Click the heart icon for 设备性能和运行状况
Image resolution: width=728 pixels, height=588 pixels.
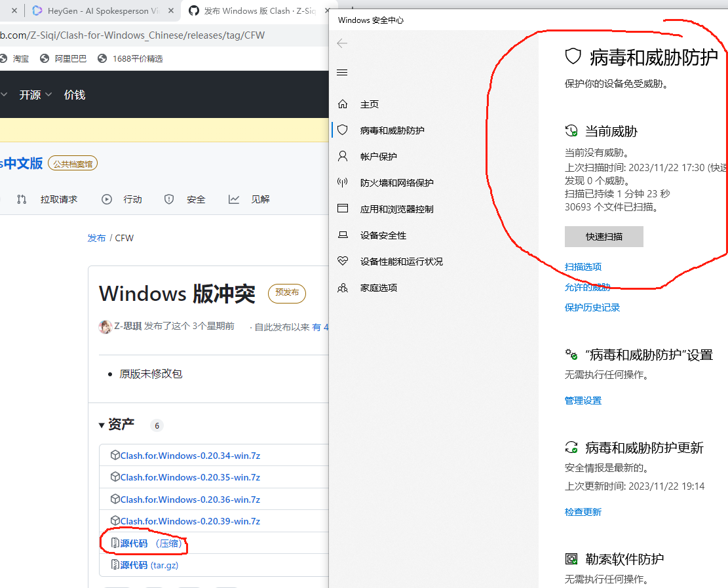click(x=343, y=261)
